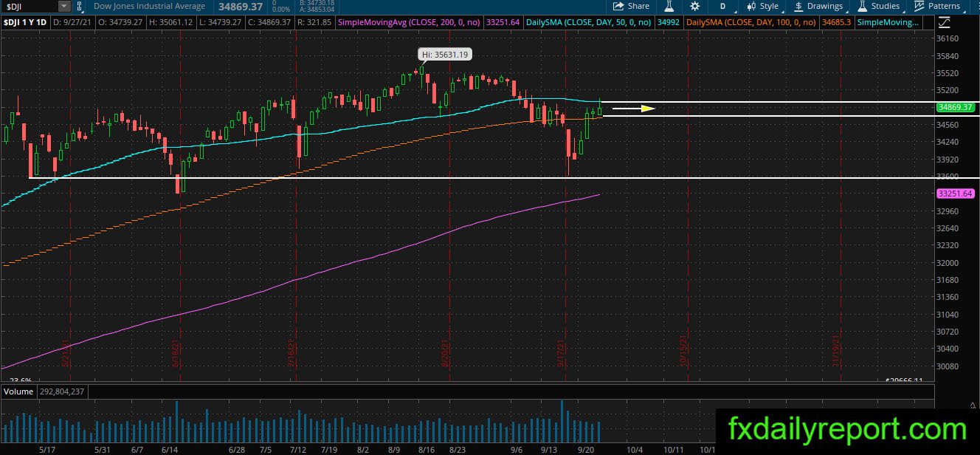
Task: Open the D timeframe dropdown
Action: click(723, 6)
